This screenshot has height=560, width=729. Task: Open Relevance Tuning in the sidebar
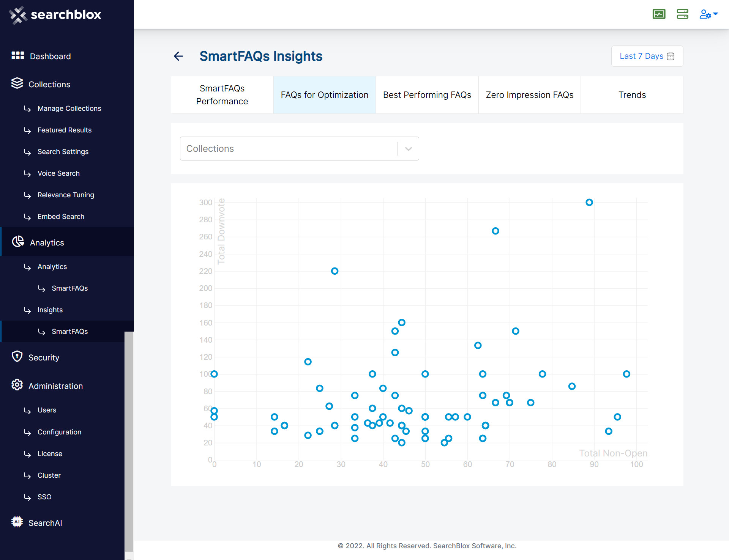[65, 195]
